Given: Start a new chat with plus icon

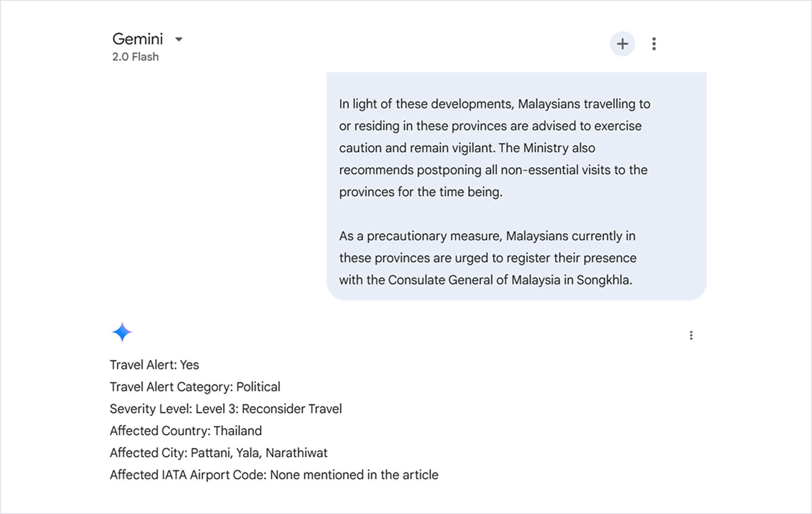Looking at the screenshot, I should [x=622, y=44].
